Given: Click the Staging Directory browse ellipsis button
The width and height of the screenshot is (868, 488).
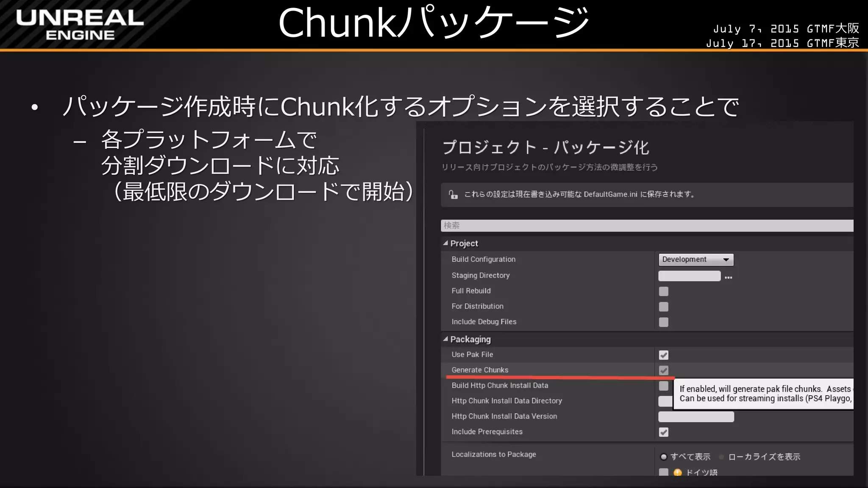Looking at the screenshot, I should coord(728,277).
